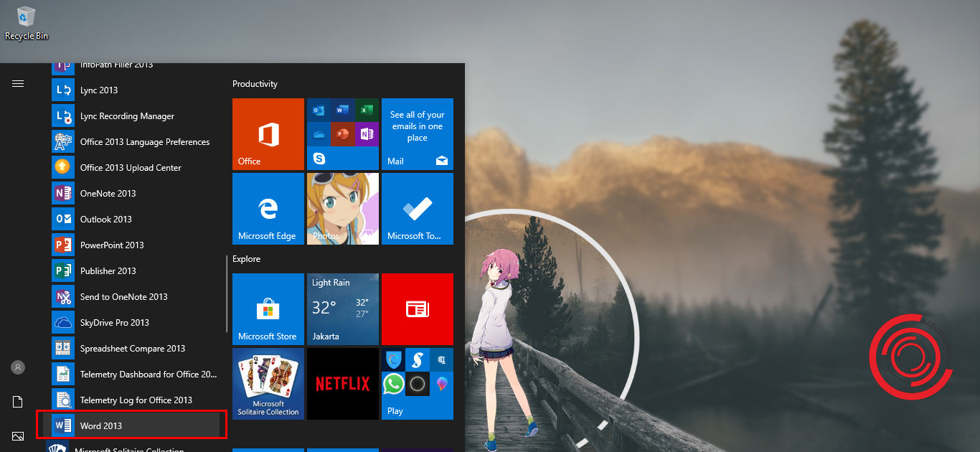Launch Microsoft Edge from its tile
Viewport: 980px width, 452px height.
point(268,209)
